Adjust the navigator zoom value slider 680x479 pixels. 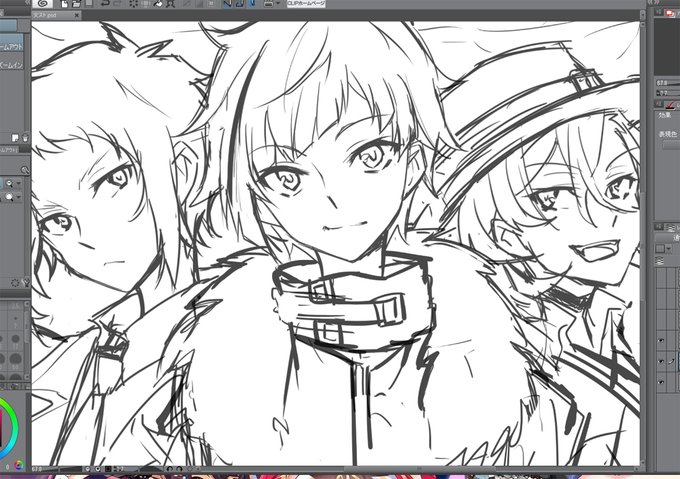(668, 83)
